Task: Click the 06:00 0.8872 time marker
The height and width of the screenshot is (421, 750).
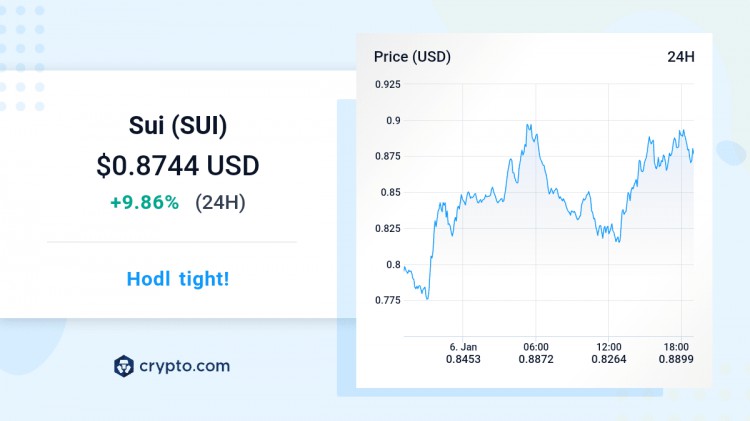Action: tap(536, 353)
